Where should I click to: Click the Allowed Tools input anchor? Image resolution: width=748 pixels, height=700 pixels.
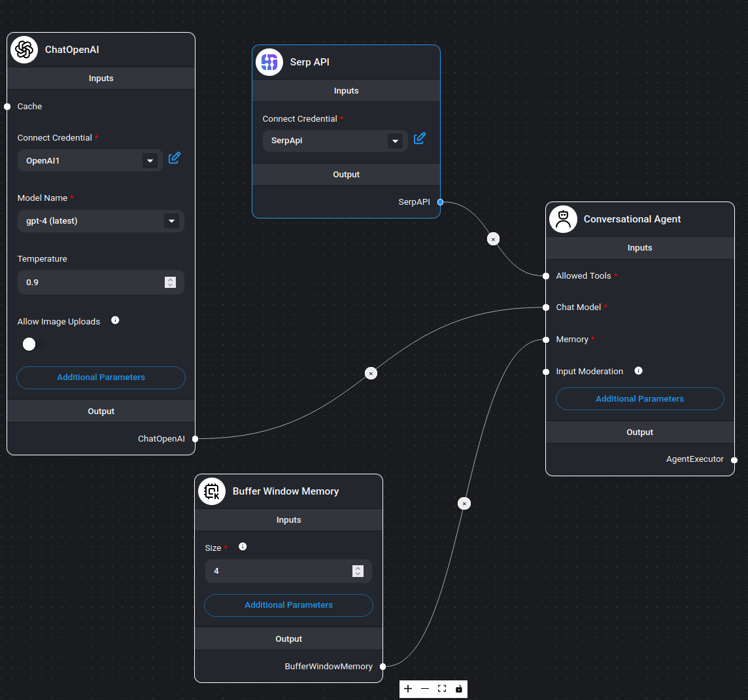(x=546, y=276)
